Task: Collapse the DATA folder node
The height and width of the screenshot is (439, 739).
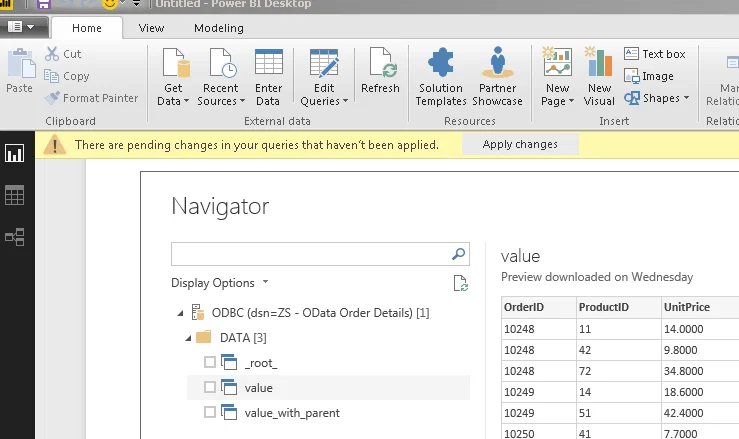Action: 188,338
